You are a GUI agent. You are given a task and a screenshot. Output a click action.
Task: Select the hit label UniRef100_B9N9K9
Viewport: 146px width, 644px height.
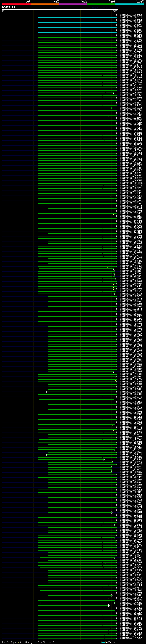click(131, 55)
